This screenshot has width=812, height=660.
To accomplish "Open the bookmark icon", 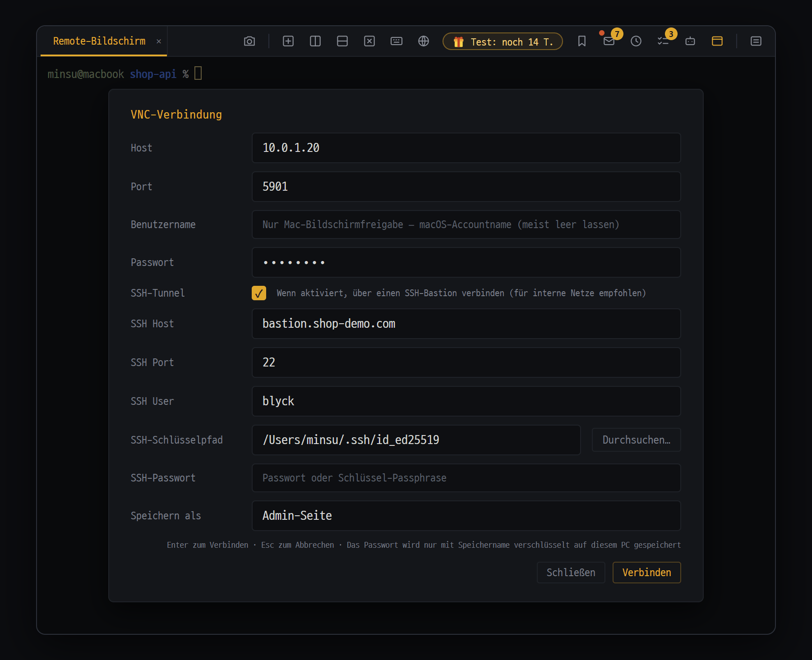I will (x=582, y=41).
